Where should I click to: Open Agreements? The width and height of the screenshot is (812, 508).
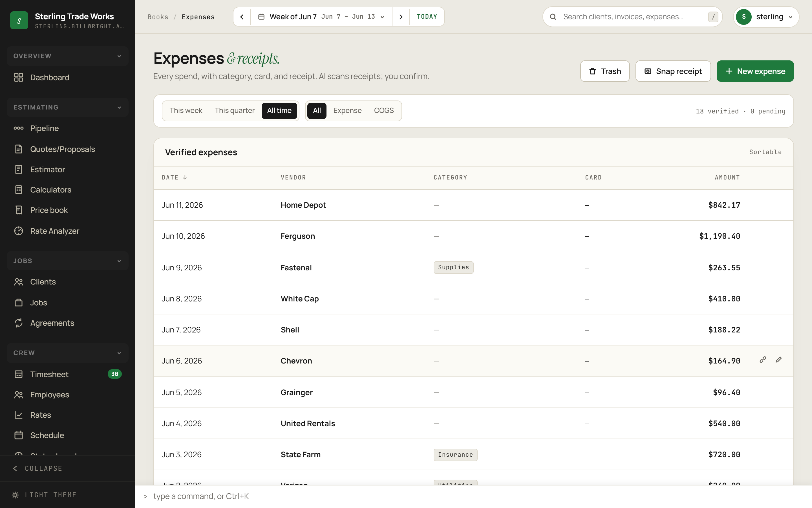pyautogui.click(x=67, y=323)
